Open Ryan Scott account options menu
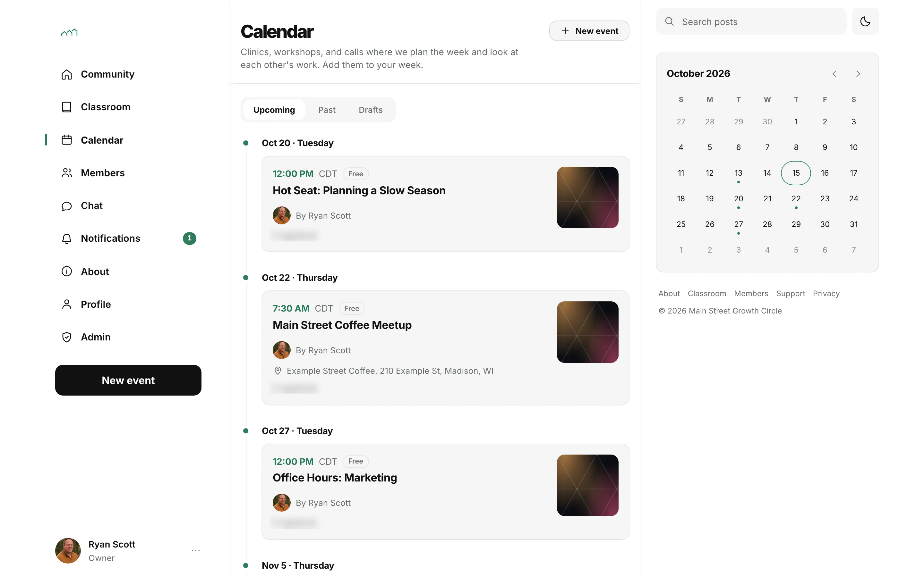This screenshot has height=577, width=924. pos(195,550)
